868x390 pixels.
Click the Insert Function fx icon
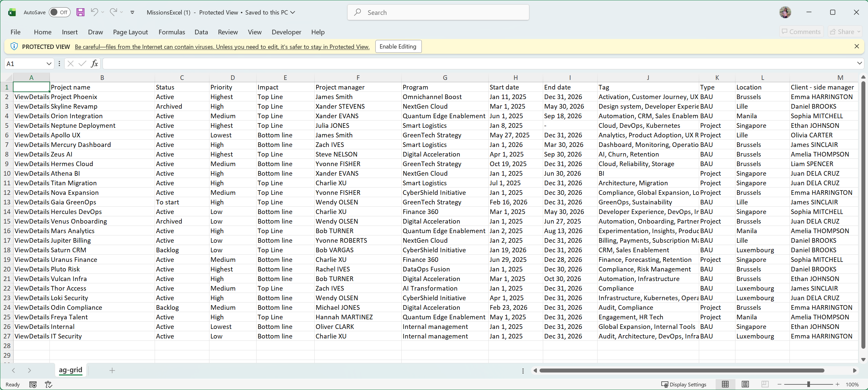tap(94, 63)
